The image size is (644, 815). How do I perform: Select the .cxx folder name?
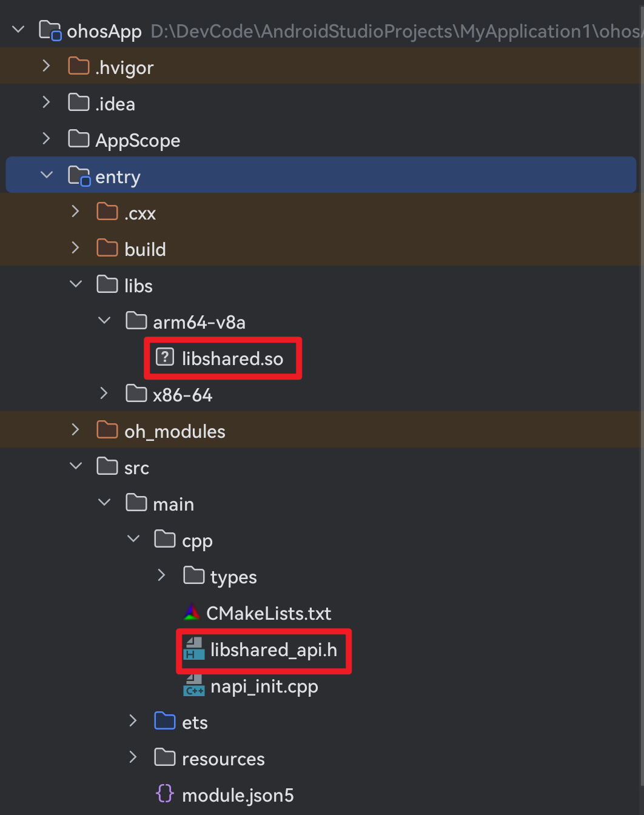pyautogui.click(x=140, y=213)
